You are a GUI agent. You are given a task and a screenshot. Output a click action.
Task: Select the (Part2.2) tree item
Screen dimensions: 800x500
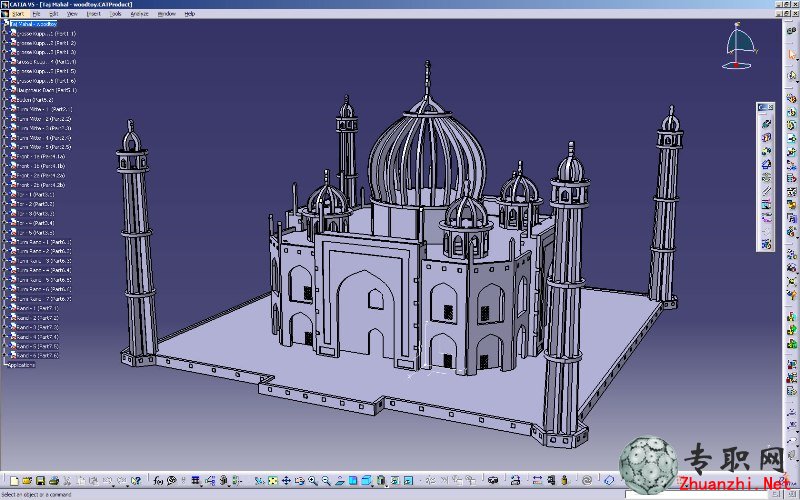click(x=44, y=118)
